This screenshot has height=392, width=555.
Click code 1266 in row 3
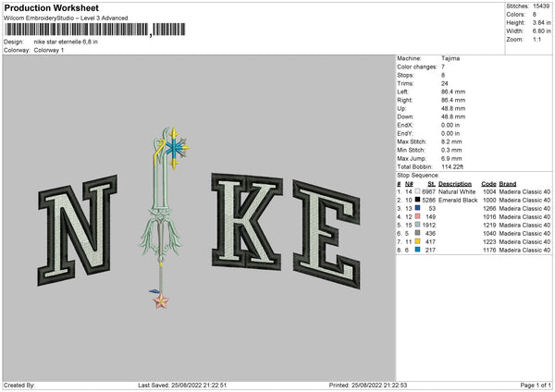point(489,208)
